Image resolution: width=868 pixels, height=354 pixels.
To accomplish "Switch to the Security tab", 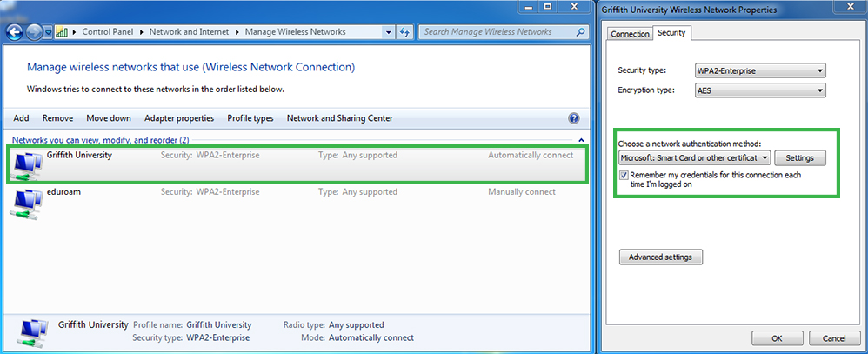I will [x=671, y=33].
